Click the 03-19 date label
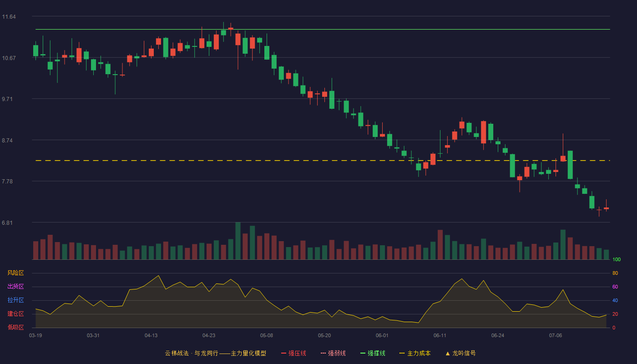Screen dimensions: 637x364 click(x=35, y=335)
